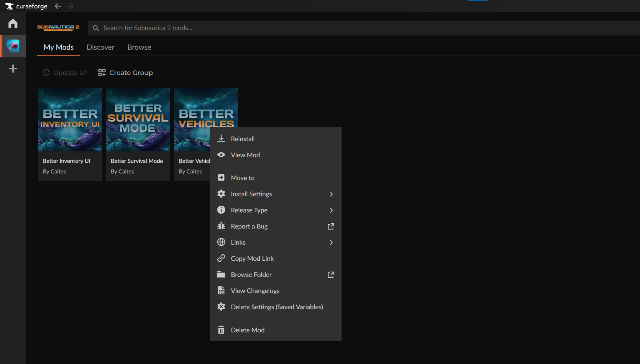
Task: Click the Delete Mod trash icon
Action: coord(221,330)
